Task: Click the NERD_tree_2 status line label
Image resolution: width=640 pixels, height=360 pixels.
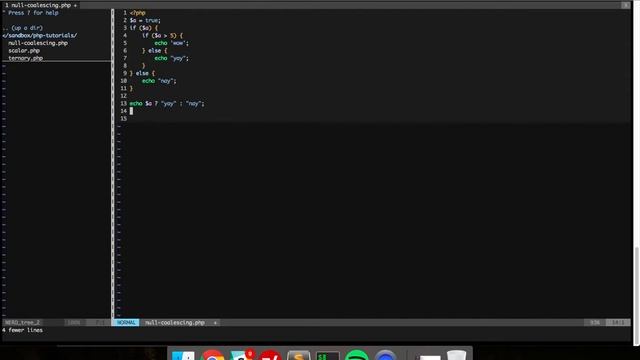Action: click(x=22, y=322)
